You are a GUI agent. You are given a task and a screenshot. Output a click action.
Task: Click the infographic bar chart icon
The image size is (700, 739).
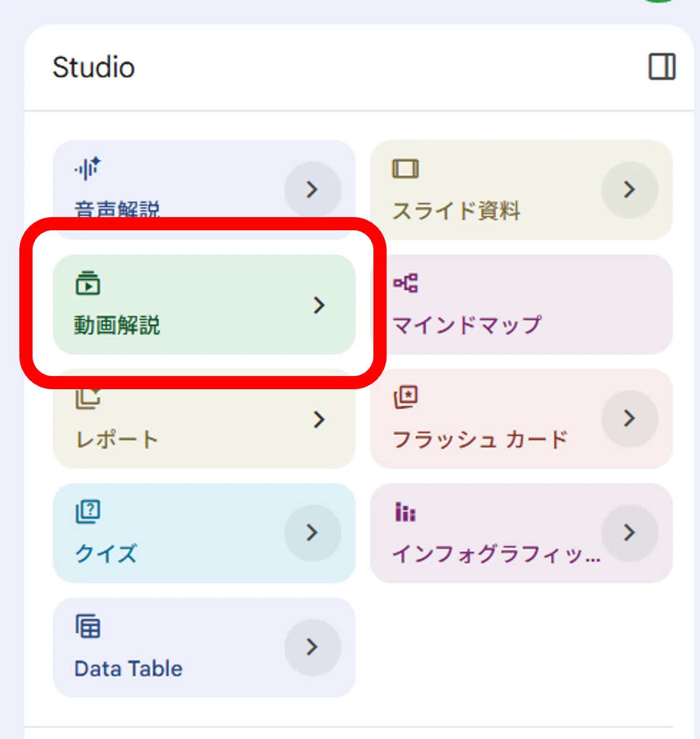click(x=405, y=512)
